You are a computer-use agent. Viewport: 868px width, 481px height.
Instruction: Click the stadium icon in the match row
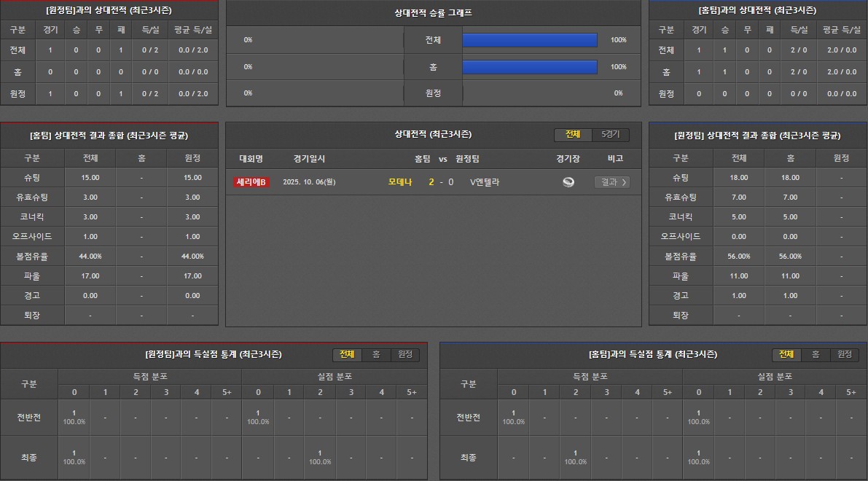[568, 182]
